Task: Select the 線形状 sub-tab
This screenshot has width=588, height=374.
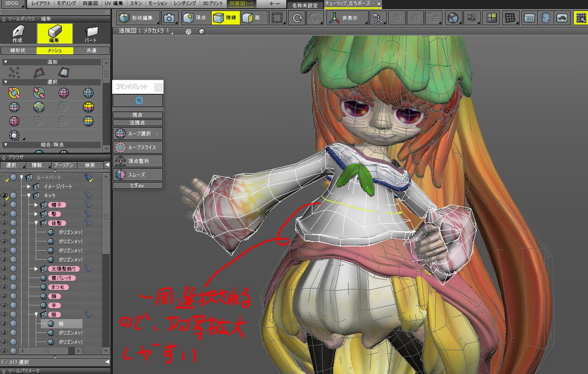Action: 18,50
